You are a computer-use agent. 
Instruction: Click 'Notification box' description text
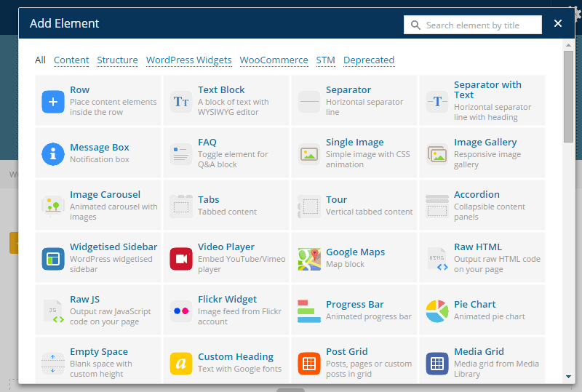[100, 159]
